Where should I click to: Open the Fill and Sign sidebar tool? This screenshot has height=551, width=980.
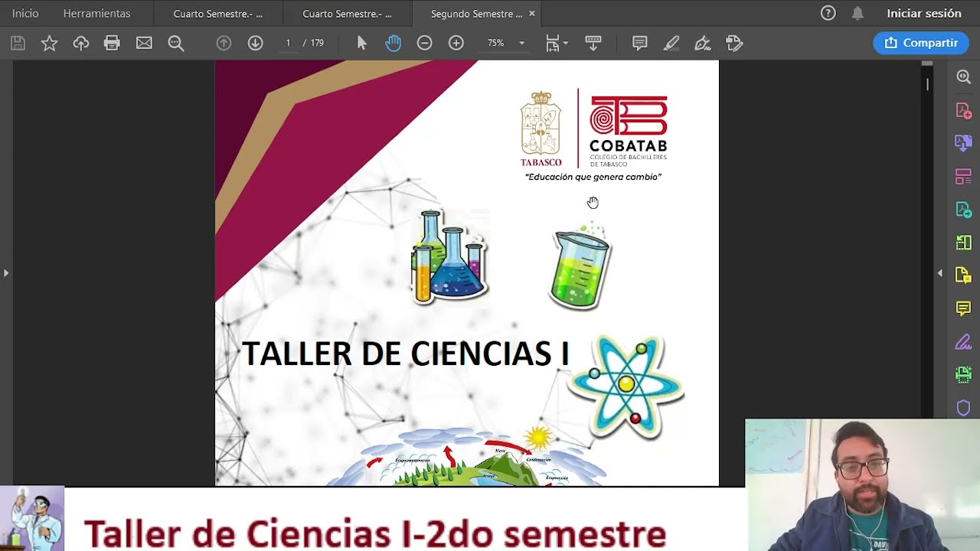964,341
